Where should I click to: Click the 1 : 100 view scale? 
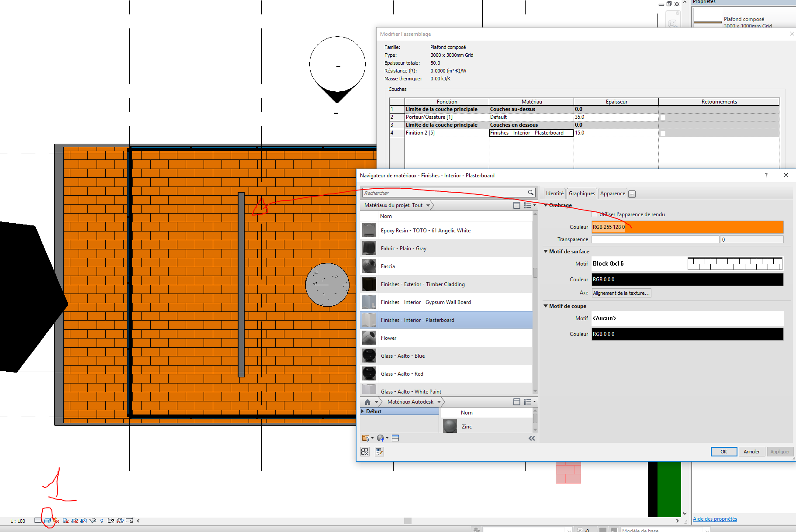[x=18, y=521]
